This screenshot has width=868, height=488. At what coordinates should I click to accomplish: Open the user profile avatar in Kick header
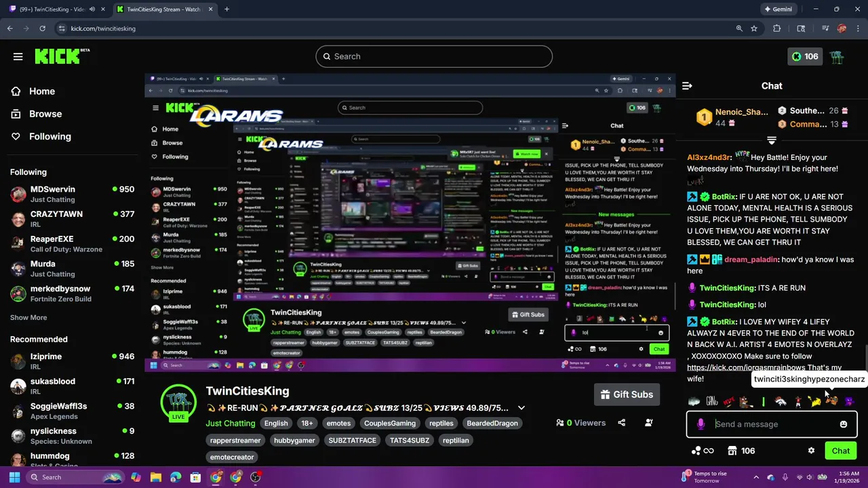coord(837,56)
